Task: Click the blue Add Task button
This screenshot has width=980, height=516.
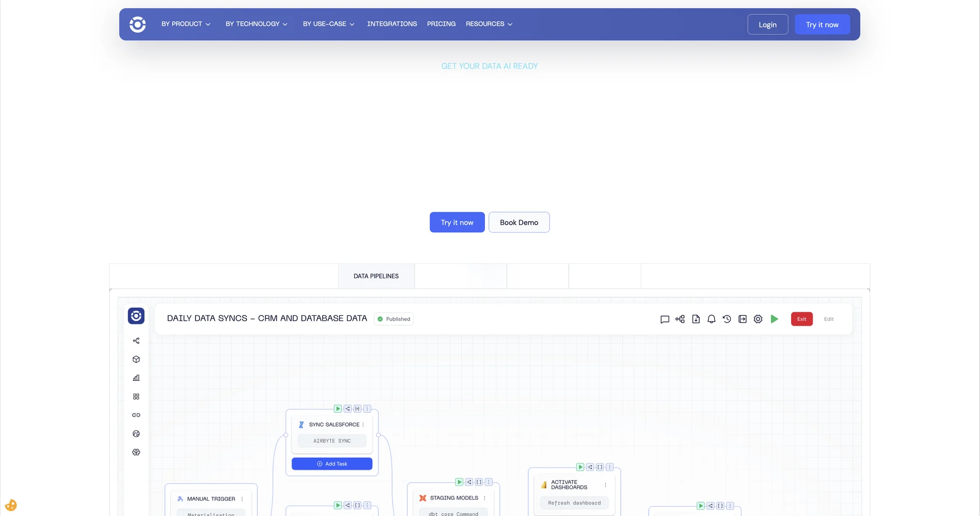Action: 332,464
